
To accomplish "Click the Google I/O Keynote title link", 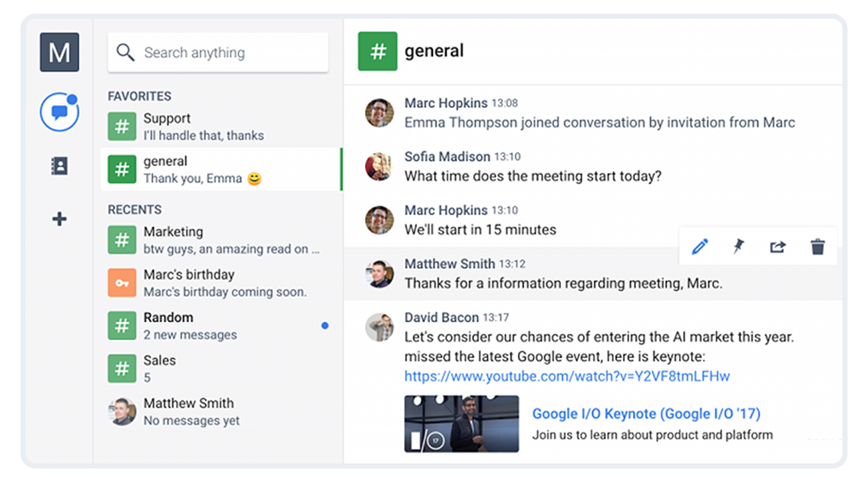I will (x=646, y=414).
